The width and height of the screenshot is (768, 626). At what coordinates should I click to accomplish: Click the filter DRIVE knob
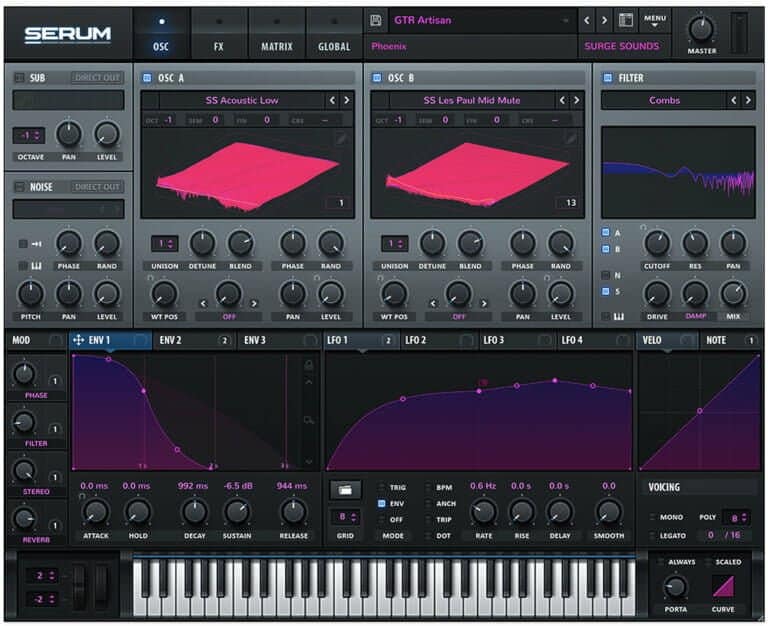tap(657, 294)
